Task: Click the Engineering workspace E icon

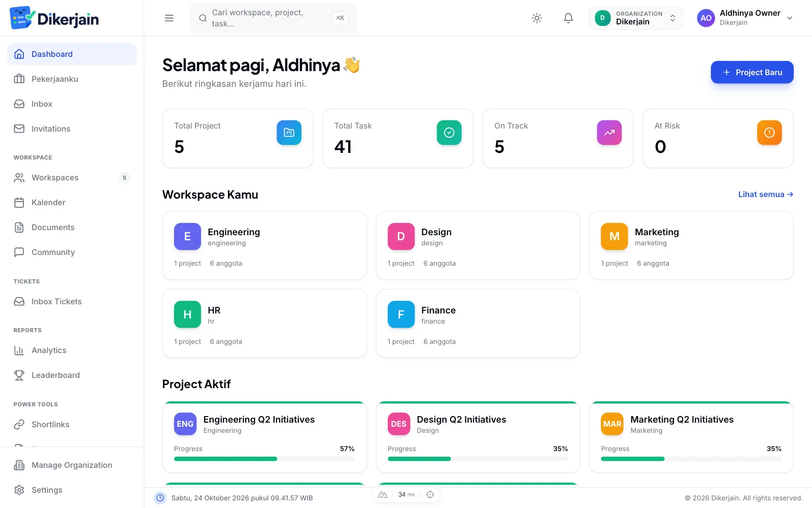Action: coord(187,237)
